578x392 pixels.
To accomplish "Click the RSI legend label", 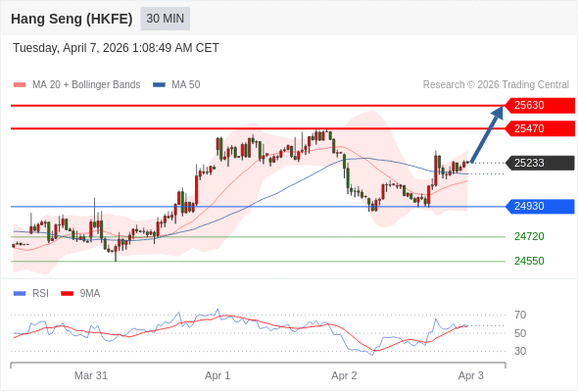I will pos(40,294).
